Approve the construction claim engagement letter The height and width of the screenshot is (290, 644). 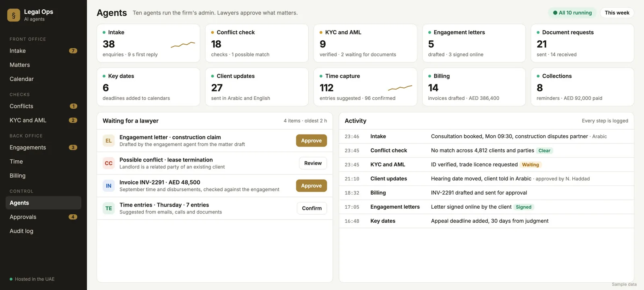(312, 141)
